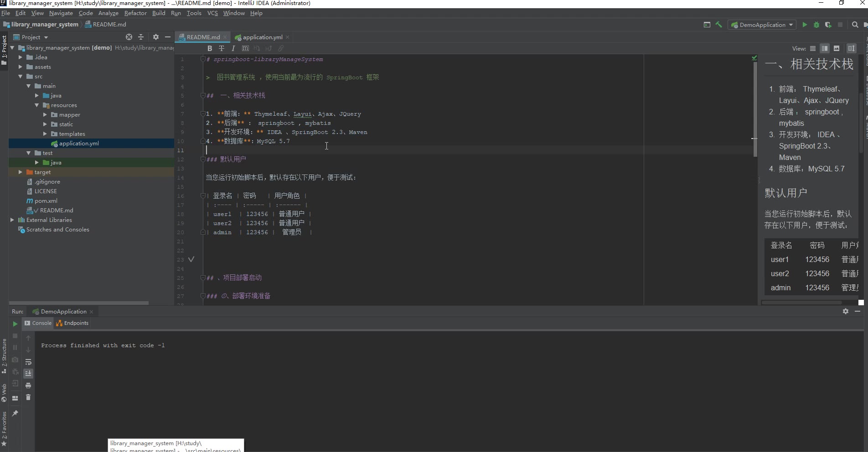Run DemoApplication with coverage shield icon
Screen dimensions: 868x452
click(828, 25)
